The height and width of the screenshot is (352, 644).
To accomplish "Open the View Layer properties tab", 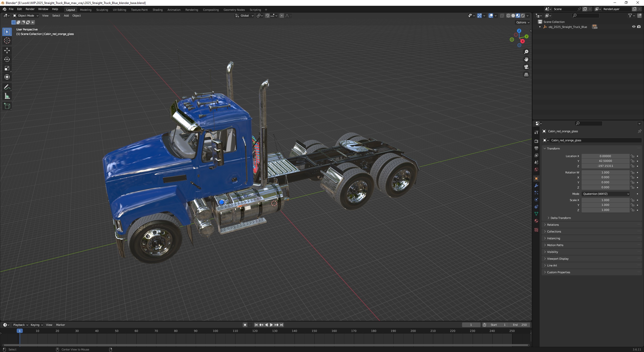I will pos(536,155).
